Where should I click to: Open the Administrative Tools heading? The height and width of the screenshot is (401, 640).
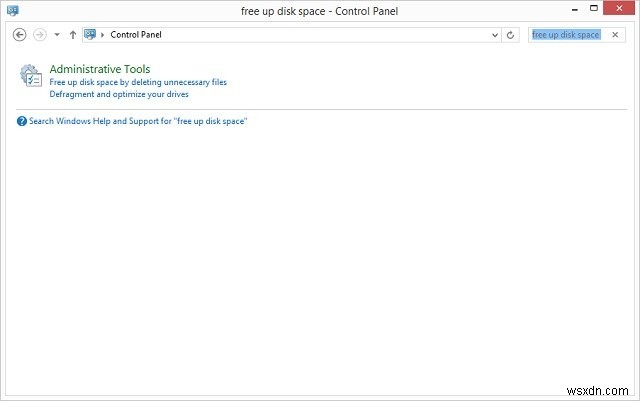pyautogui.click(x=100, y=69)
